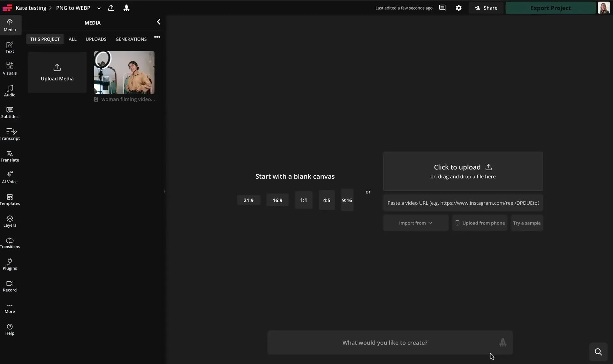Switch to the GENERATIONS tab
The image size is (613, 364).
(131, 39)
